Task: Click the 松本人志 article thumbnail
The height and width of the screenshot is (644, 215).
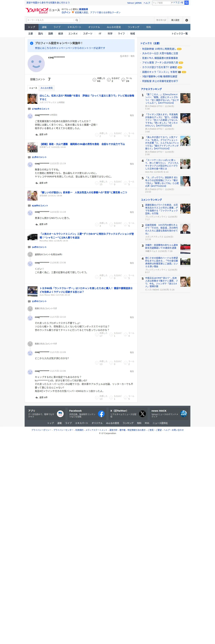Action: 32,99
